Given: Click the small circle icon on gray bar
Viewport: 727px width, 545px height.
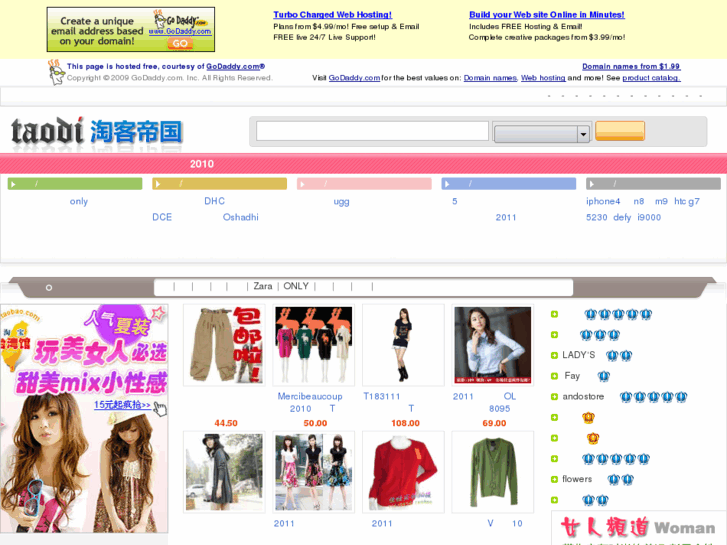Looking at the screenshot, I should (x=49, y=288).
